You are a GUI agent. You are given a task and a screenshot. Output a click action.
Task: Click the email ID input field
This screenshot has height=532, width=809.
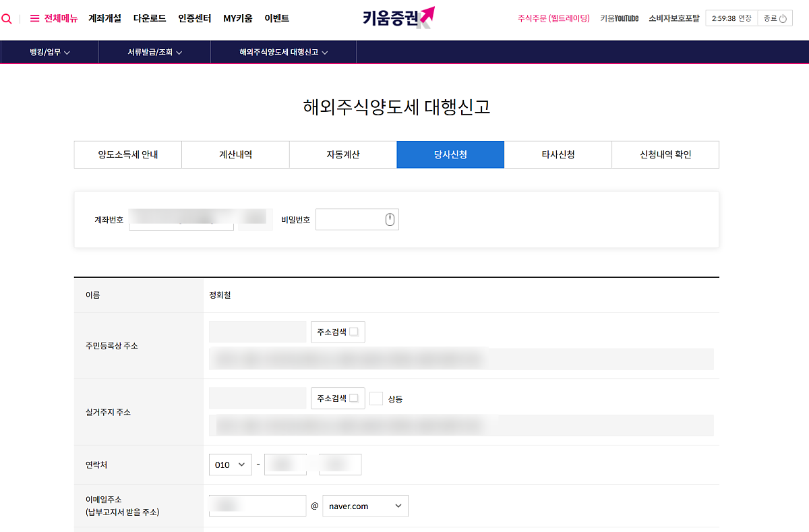[258, 506]
